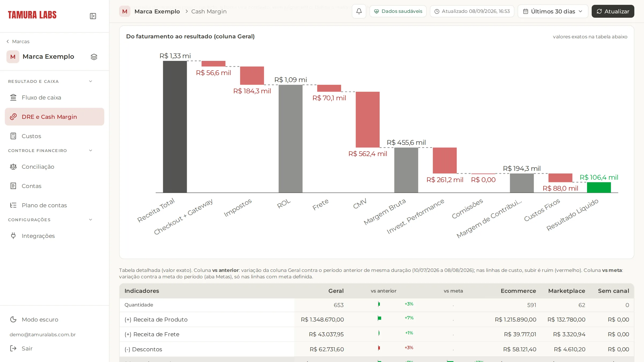
Task: Click the Sair logout icon
Action: [x=13, y=348]
